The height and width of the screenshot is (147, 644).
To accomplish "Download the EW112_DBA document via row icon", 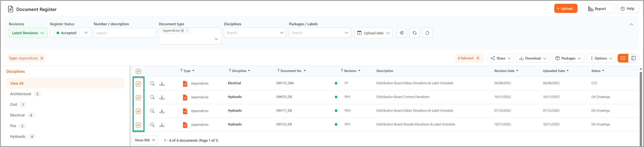I will pyautogui.click(x=162, y=83).
